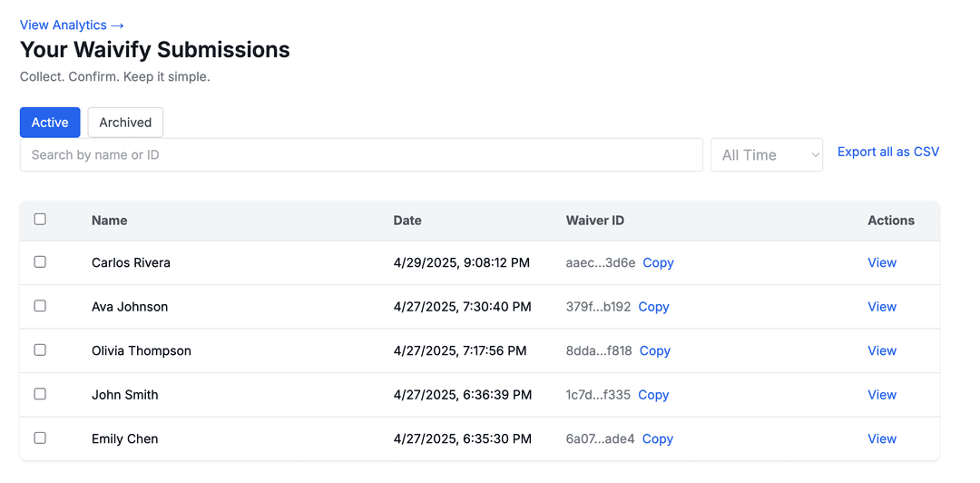Select the name Emily Chen
Image resolution: width=980 pixels, height=483 pixels.
point(125,439)
